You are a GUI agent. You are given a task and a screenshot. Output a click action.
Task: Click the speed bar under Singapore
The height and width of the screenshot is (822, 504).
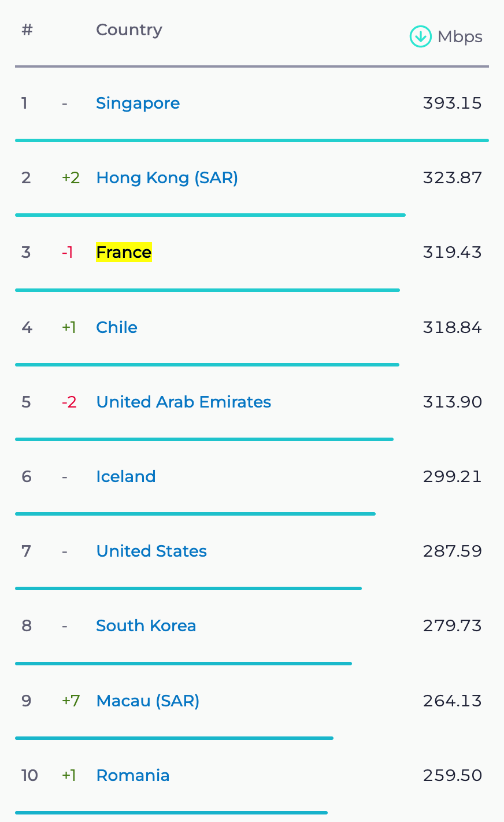click(252, 140)
